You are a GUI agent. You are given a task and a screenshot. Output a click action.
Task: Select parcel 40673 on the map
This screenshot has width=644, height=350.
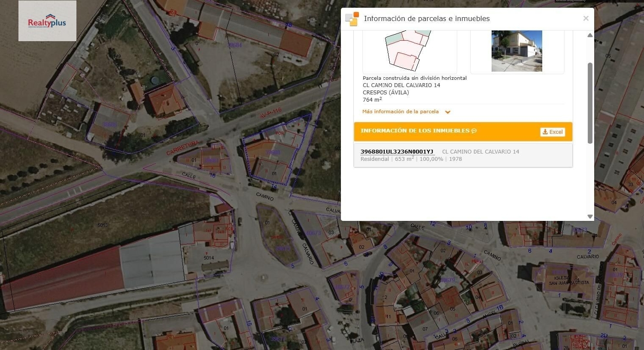(314, 233)
